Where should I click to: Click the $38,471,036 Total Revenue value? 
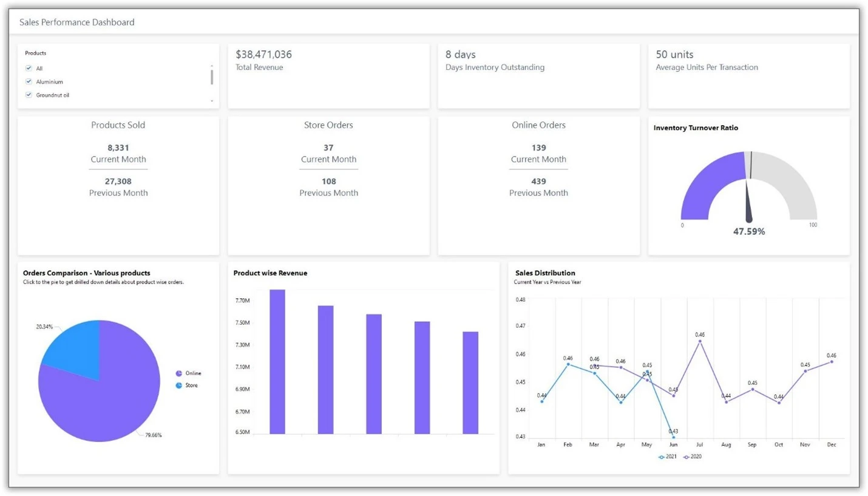point(263,55)
